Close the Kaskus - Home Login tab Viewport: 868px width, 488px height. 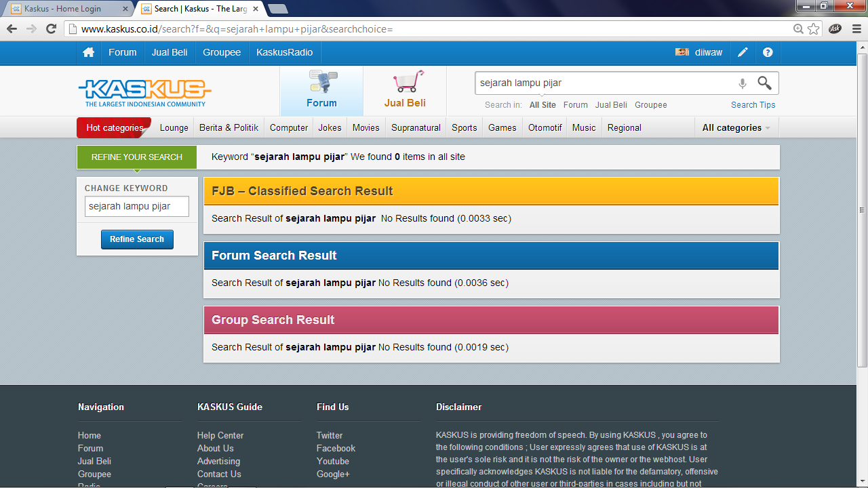coord(125,9)
